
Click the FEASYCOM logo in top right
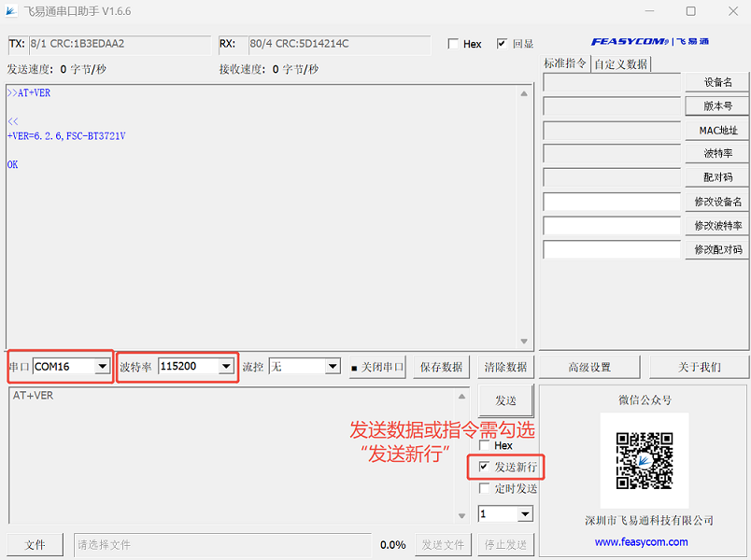tap(650, 42)
